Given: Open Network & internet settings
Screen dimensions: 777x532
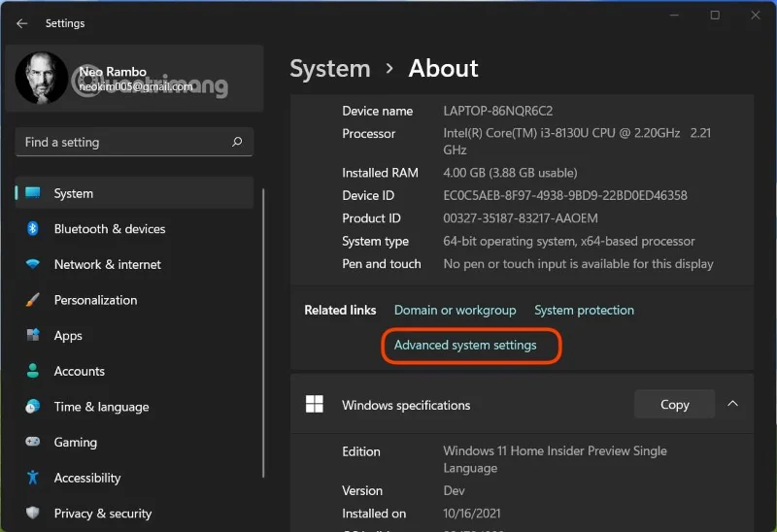Looking at the screenshot, I should click(134, 264).
